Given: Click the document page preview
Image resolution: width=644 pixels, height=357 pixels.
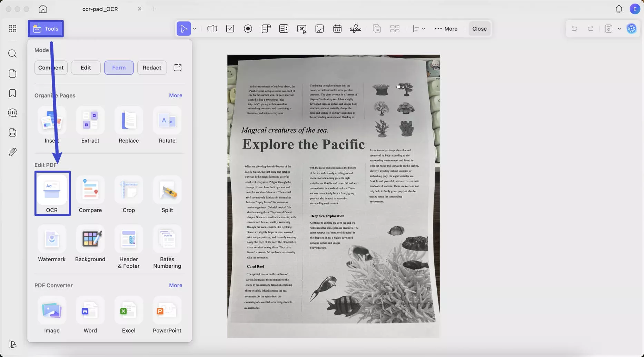Looking at the screenshot, I should (x=333, y=196).
